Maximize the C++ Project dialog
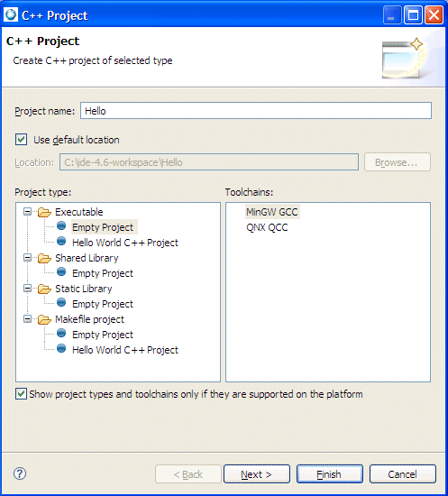Viewport: 448px width, 496px height. click(413, 14)
